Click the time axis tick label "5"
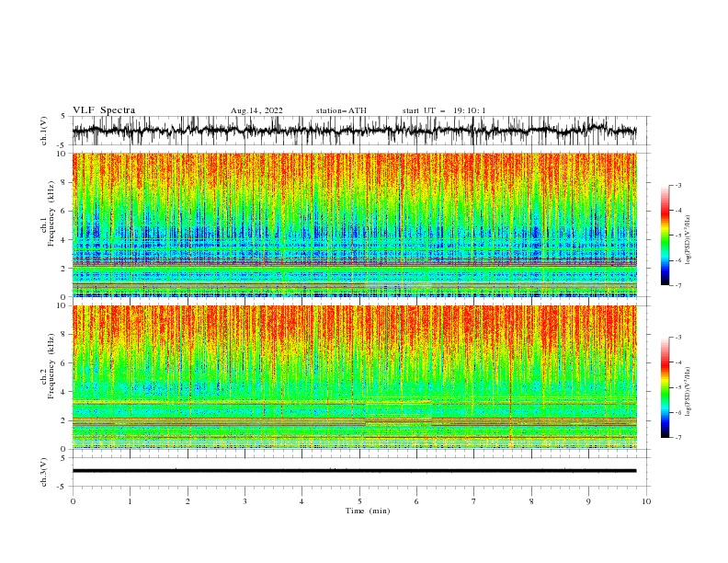728x563 pixels. pyautogui.click(x=359, y=501)
